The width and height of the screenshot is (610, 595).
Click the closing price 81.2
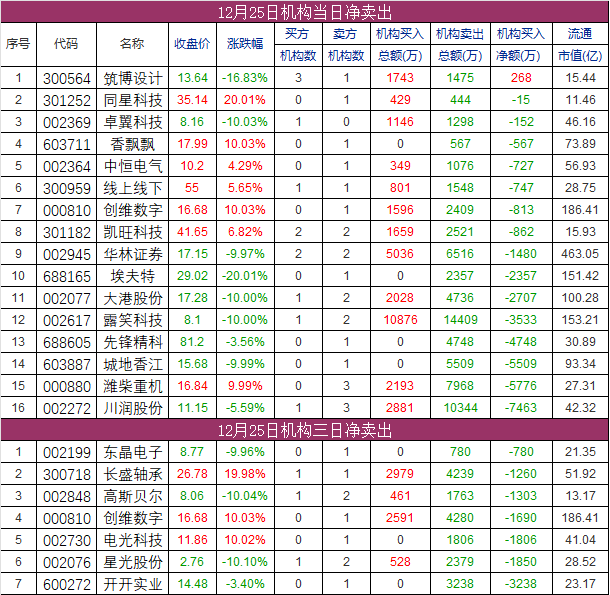click(192, 342)
